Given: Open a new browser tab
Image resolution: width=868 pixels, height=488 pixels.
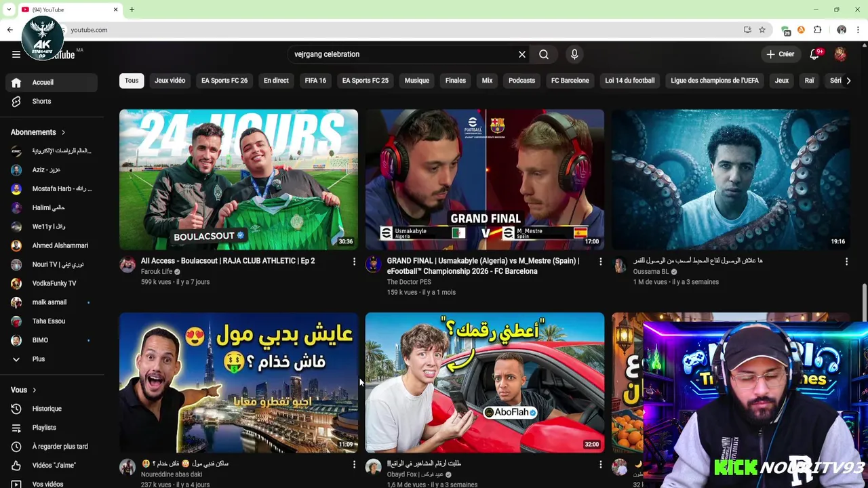Looking at the screenshot, I should coord(132,9).
